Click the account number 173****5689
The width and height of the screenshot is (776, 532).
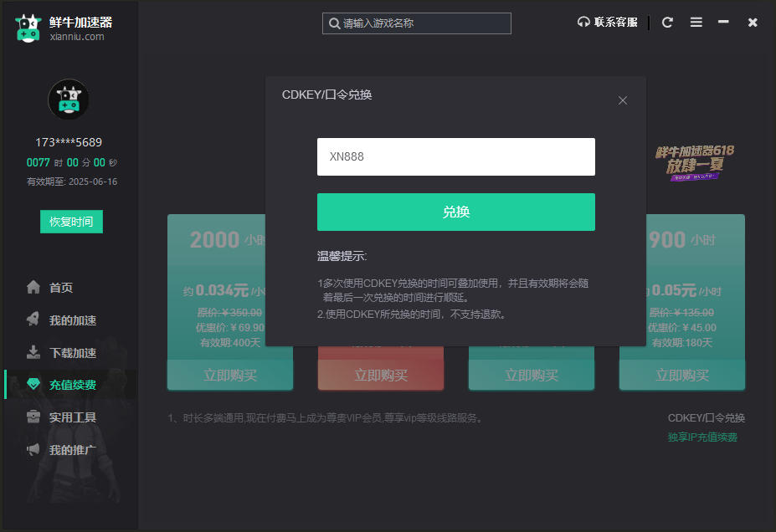[69, 142]
